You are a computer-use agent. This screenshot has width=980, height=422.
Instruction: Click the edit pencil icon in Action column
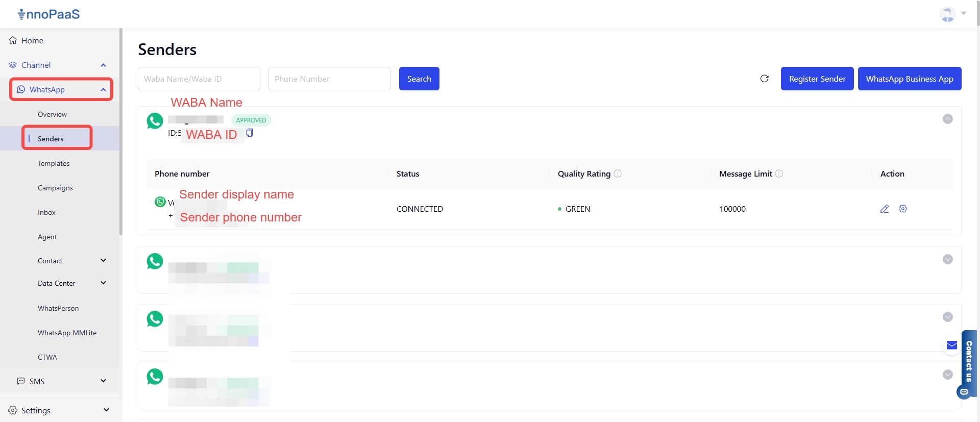885,209
